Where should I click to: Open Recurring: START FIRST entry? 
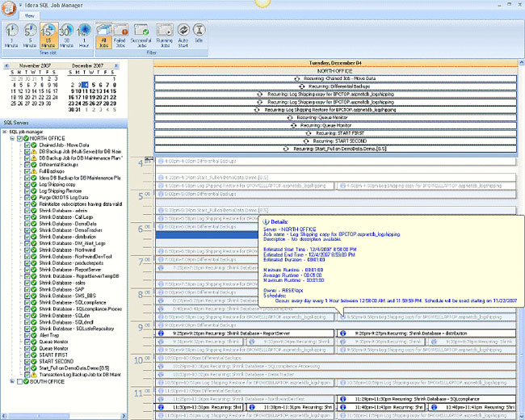pyautogui.click(x=335, y=133)
